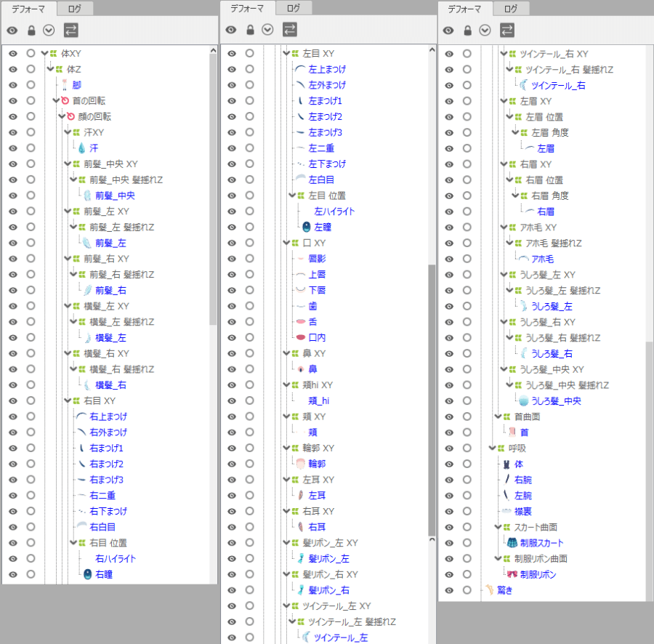The width and height of the screenshot is (654, 644).
Task: Click the 首 neck icon
Action: pos(512,432)
